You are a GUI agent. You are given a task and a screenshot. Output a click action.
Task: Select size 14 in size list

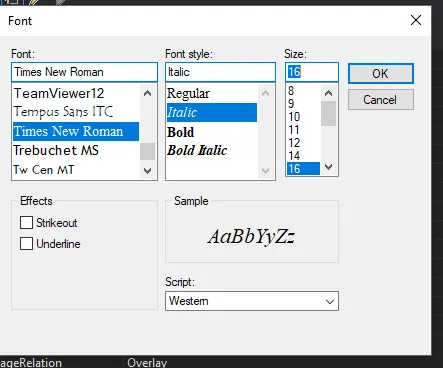pos(303,156)
